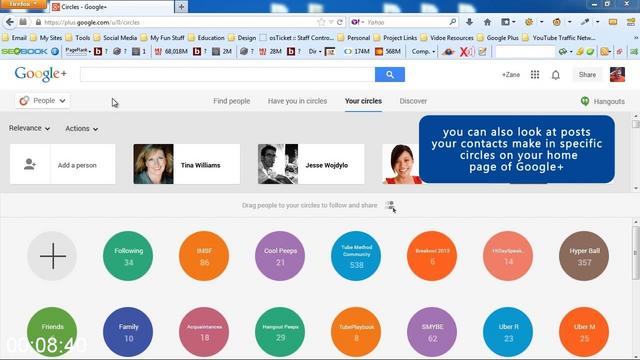The height and width of the screenshot is (360, 640).
Task: Open the Email bookmark folder
Action: (x=14, y=38)
